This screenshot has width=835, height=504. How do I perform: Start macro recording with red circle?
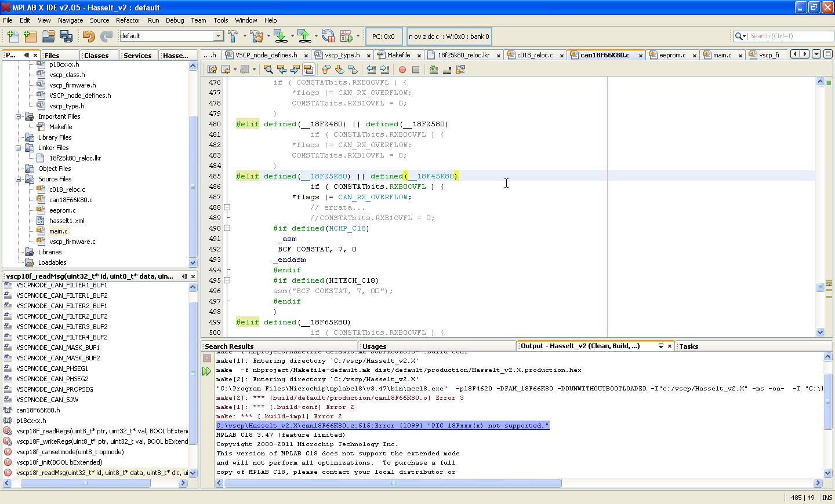tap(402, 70)
